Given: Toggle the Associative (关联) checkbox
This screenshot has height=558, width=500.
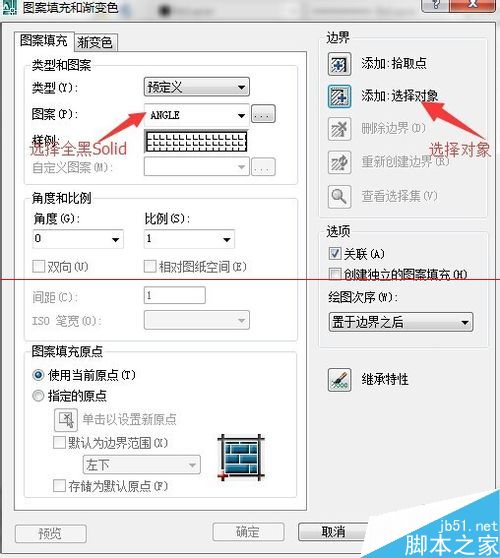Looking at the screenshot, I should pos(335,254).
